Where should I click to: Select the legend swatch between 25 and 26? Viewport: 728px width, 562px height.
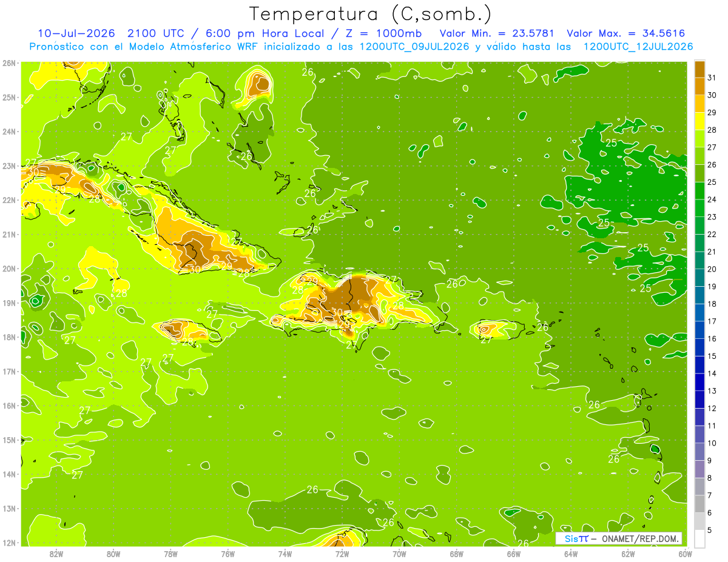[x=699, y=173]
